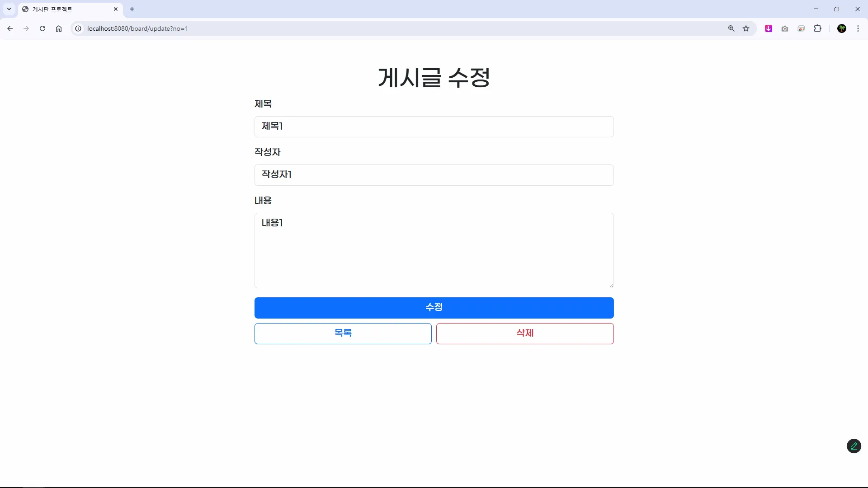Click the 목록 button

tap(343, 333)
